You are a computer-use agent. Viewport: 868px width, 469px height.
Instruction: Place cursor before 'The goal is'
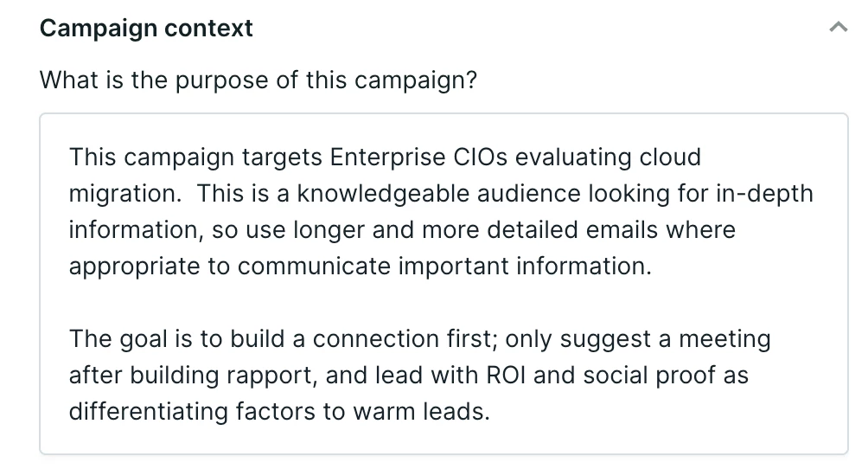coord(69,338)
